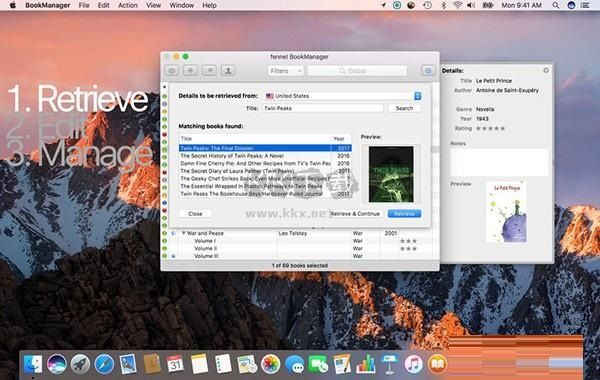Open Safari compass icon in dock
600x380 pixels.
104,364
